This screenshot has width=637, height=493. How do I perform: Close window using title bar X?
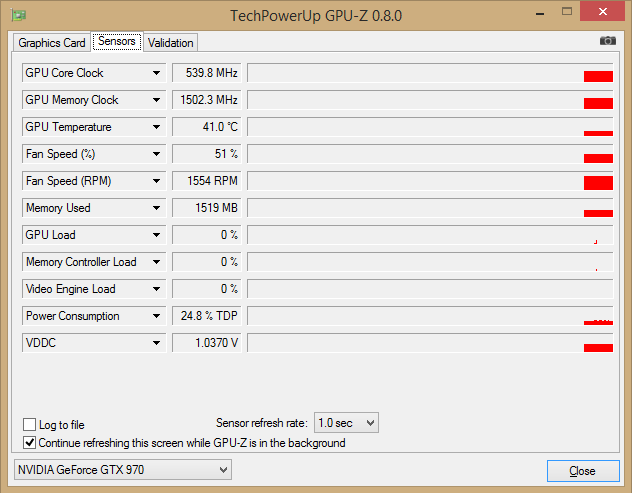[x=603, y=13]
